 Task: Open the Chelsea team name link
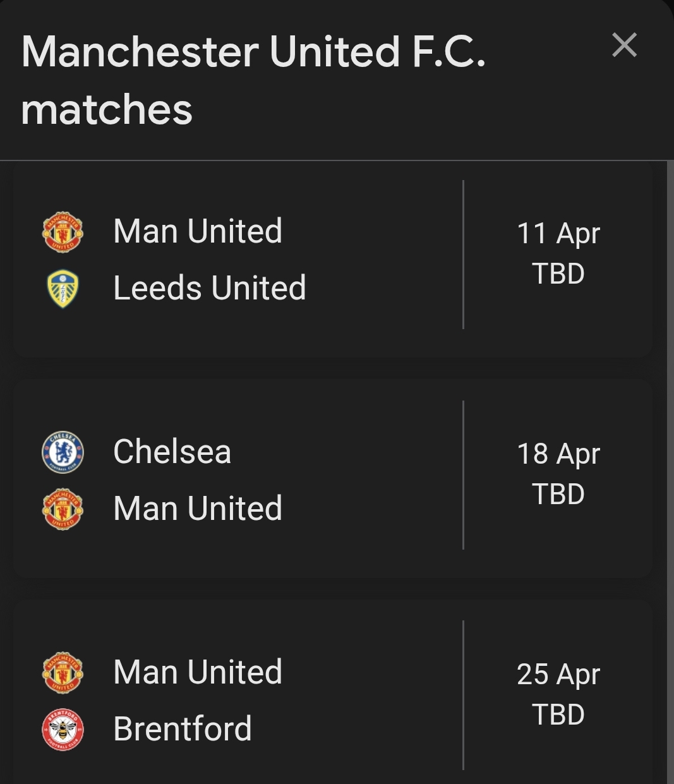172,452
